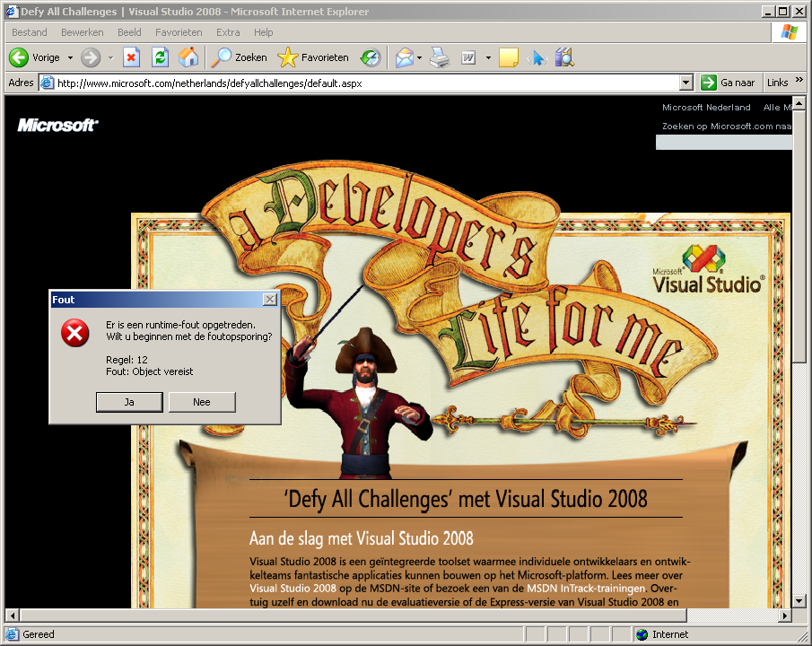
Task: Minimize the Internet Explorer window
Action: (769, 12)
